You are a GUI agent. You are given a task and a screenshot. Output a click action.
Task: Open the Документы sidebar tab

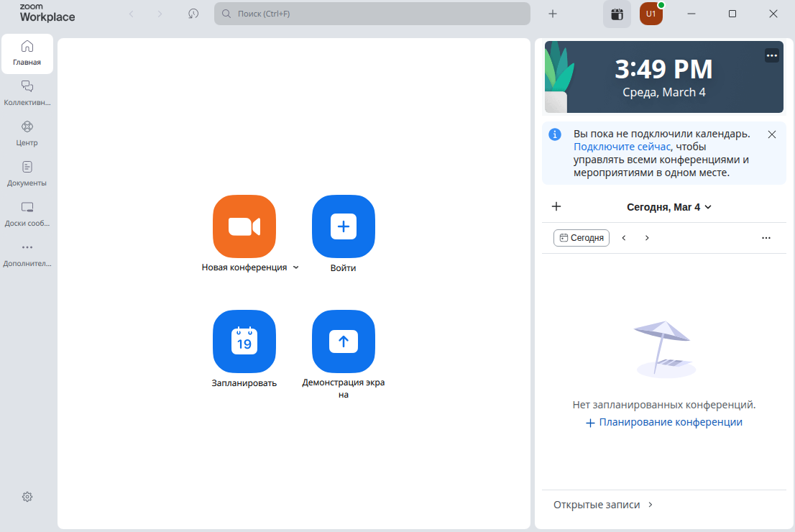click(x=27, y=173)
